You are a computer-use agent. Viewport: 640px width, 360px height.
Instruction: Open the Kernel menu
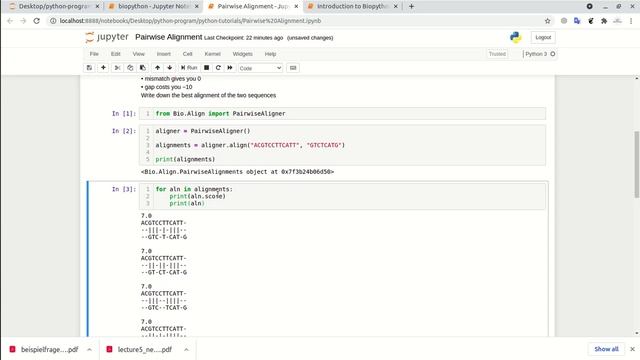coord(212,54)
